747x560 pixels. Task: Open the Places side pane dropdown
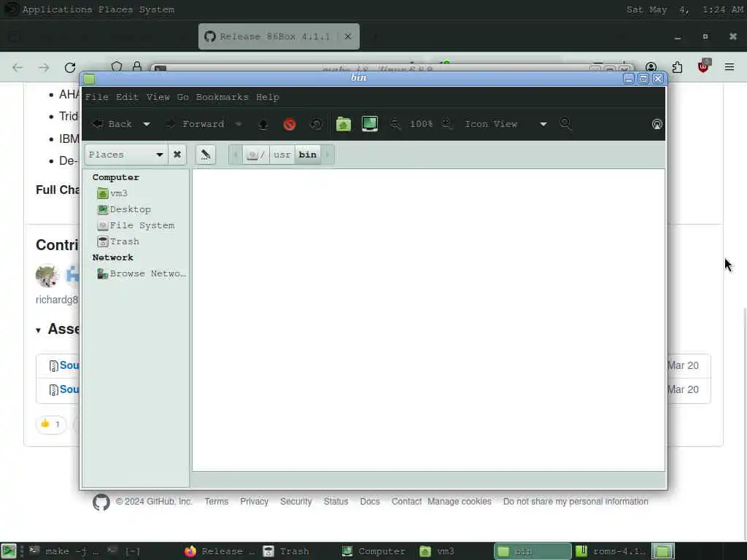tap(126, 155)
